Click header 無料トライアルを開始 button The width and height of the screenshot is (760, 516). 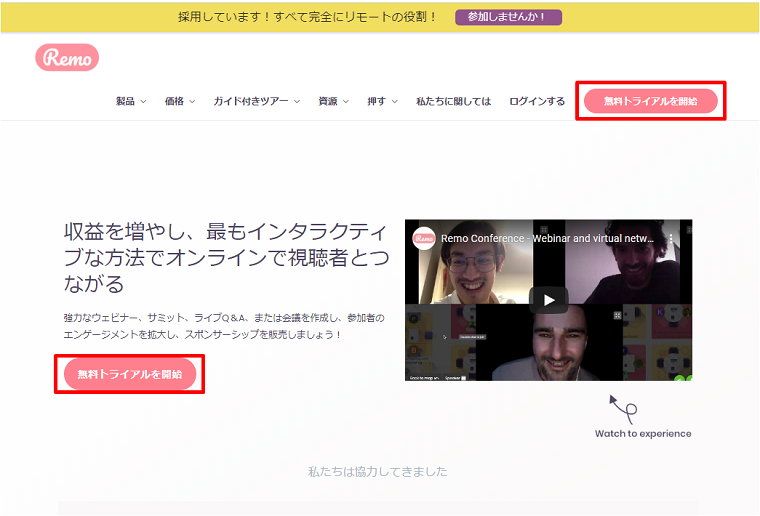(650, 101)
